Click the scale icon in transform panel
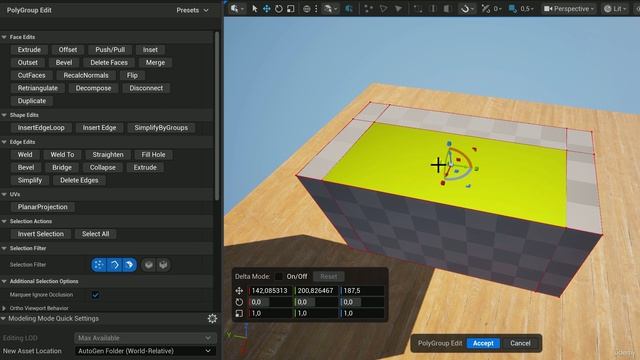 pyautogui.click(x=239, y=313)
